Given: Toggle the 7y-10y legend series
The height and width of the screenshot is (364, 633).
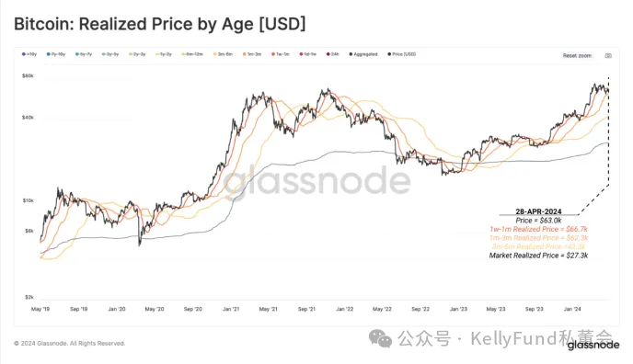Looking at the screenshot, I should point(56,54).
